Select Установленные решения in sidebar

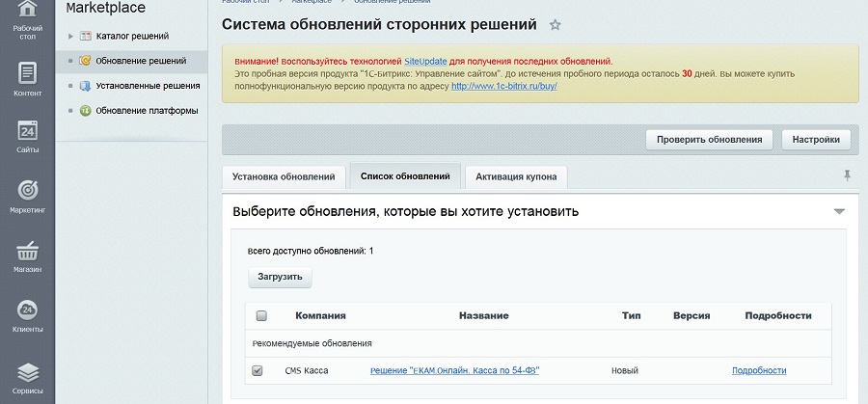point(148,86)
